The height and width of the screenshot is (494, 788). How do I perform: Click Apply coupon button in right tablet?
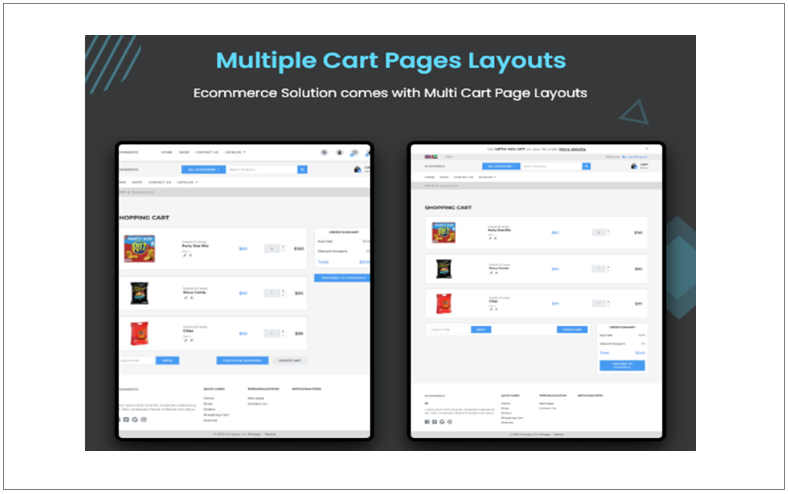click(x=481, y=329)
